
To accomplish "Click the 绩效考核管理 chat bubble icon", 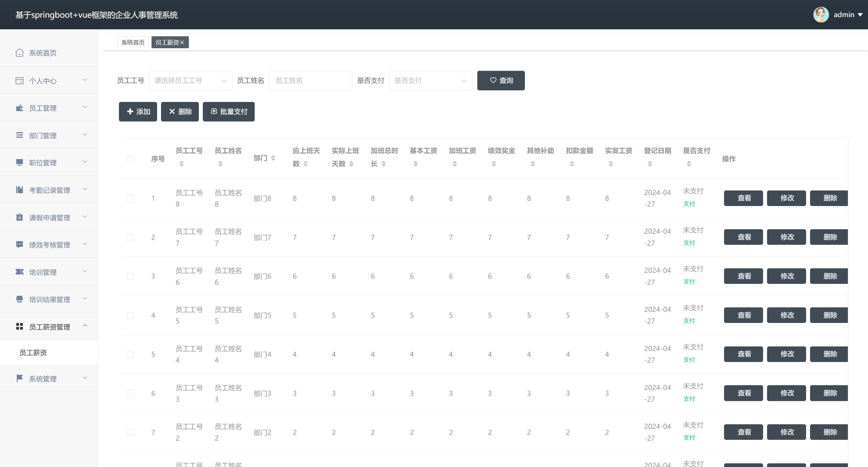I will (x=20, y=244).
